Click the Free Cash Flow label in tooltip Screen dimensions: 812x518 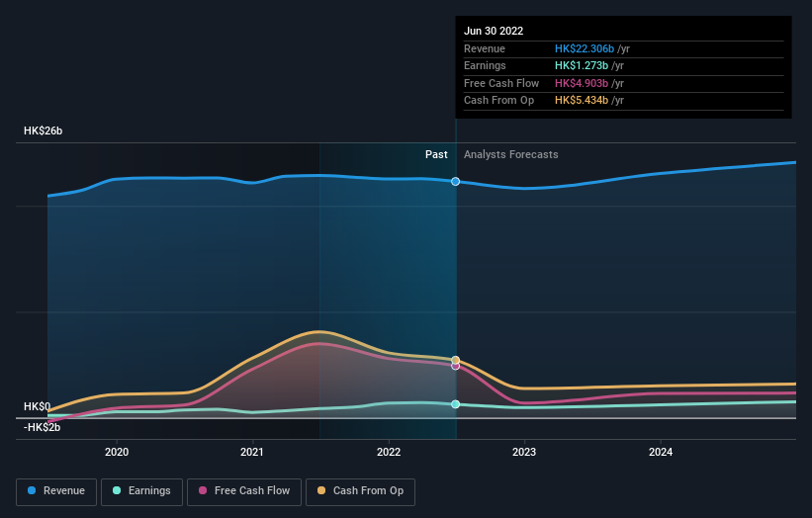pyautogui.click(x=501, y=83)
